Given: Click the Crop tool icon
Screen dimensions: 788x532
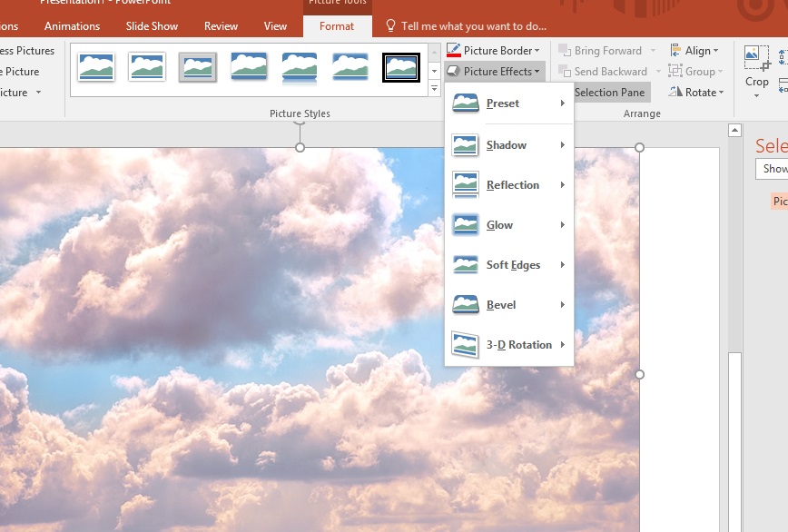Looking at the screenshot, I should point(757,58).
